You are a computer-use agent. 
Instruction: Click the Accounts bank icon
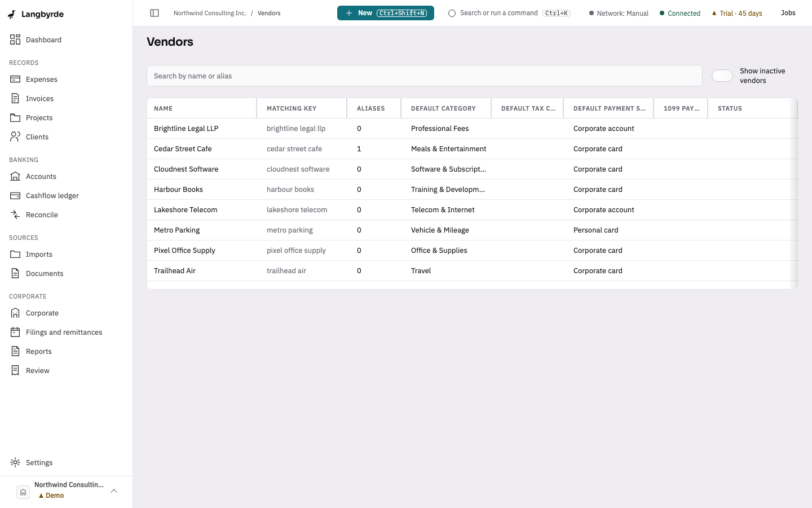15,176
